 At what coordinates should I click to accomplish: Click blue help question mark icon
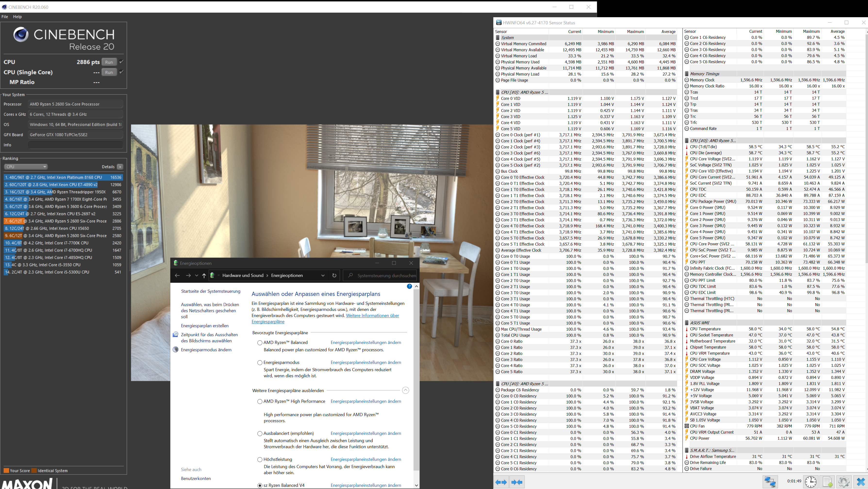coord(409,286)
